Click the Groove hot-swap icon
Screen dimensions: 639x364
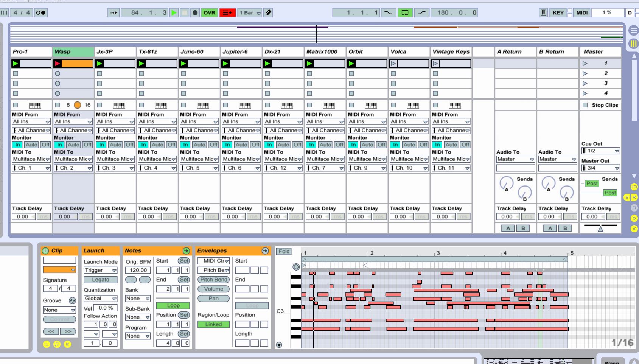click(x=72, y=300)
